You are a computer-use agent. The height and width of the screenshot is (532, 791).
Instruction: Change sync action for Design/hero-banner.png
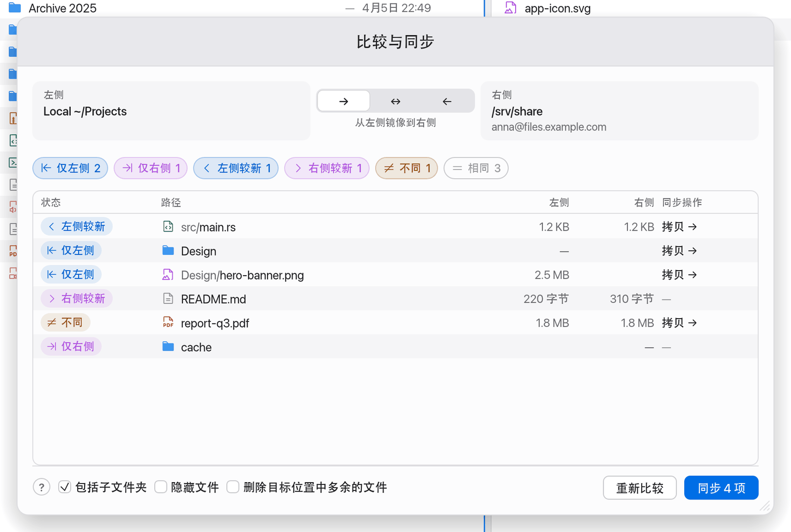click(679, 275)
